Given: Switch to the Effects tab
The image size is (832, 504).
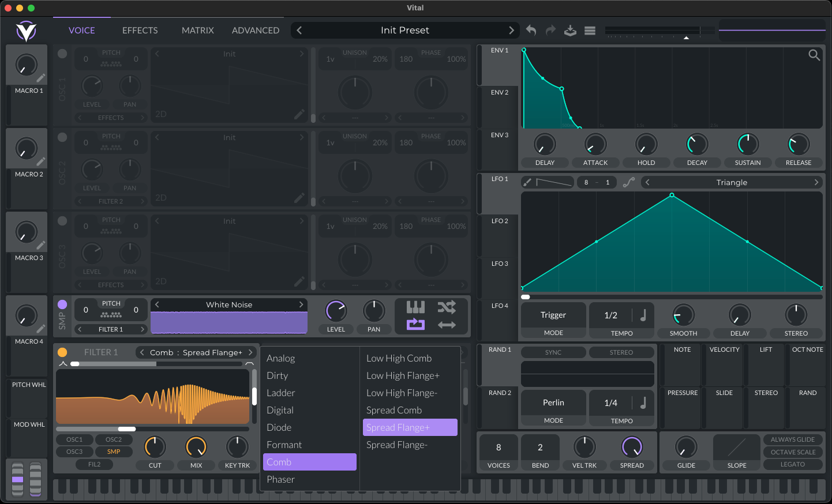Looking at the screenshot, I should (x=140, y=31).
